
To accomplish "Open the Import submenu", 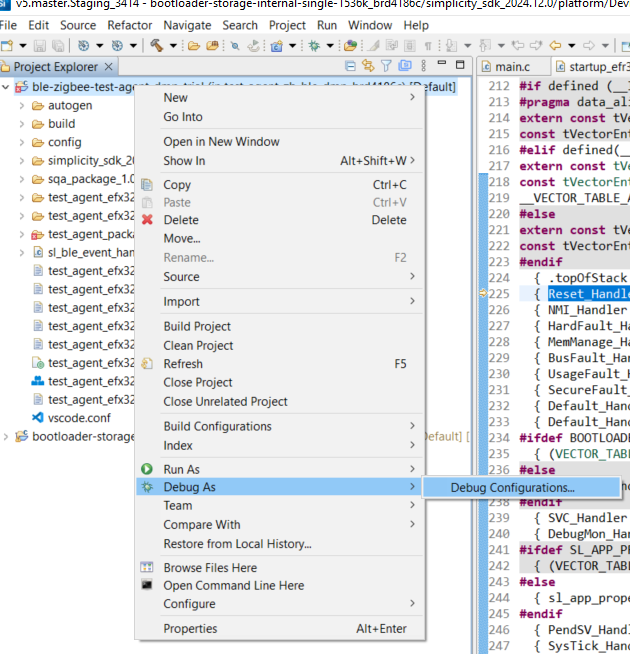I will 280,302.
